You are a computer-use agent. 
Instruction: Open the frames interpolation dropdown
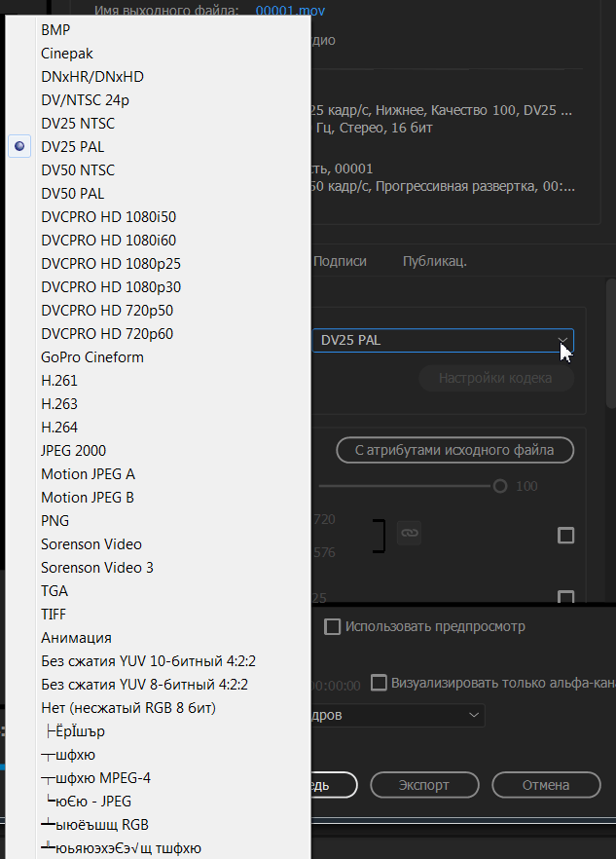click(398, 715)
